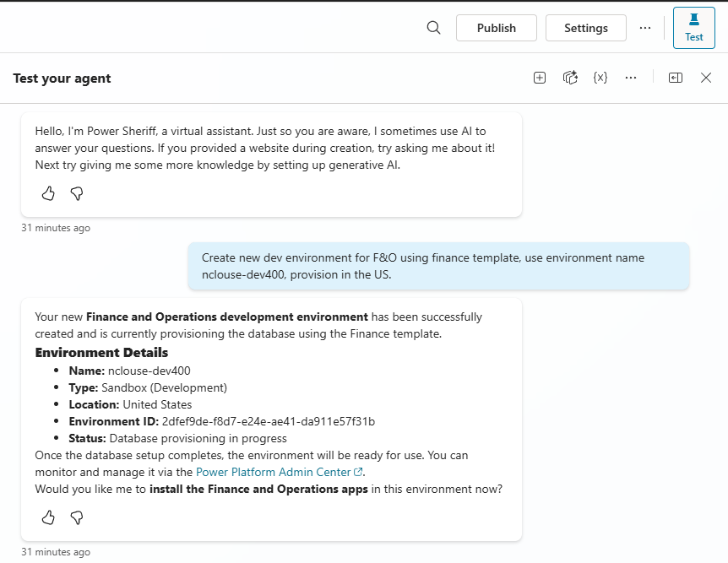Open the top bar more options ellipsis

(x=645, y=28)
